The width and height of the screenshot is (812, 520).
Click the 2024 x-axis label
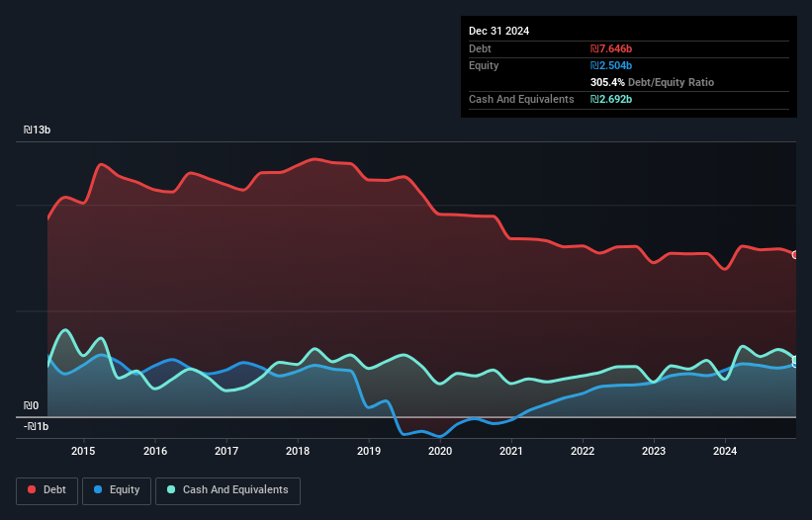pyautogui.click(x=725, y=451)
